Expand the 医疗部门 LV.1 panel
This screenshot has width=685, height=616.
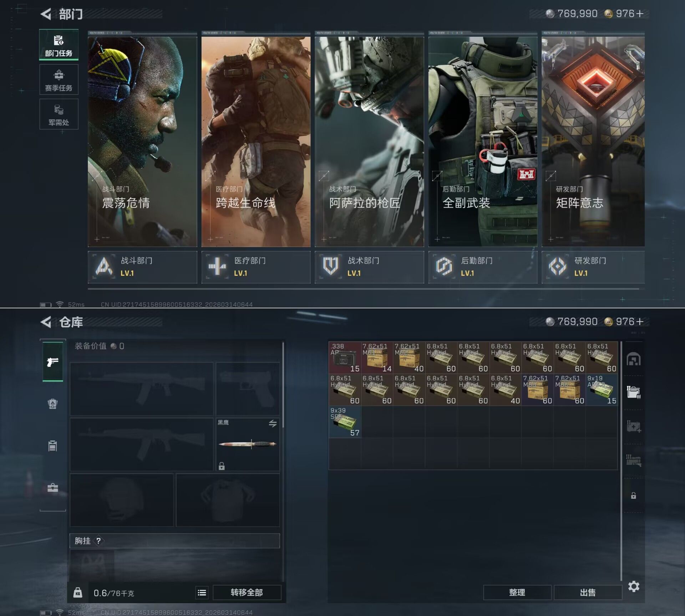pyautogui.click(x=256, y=267)
